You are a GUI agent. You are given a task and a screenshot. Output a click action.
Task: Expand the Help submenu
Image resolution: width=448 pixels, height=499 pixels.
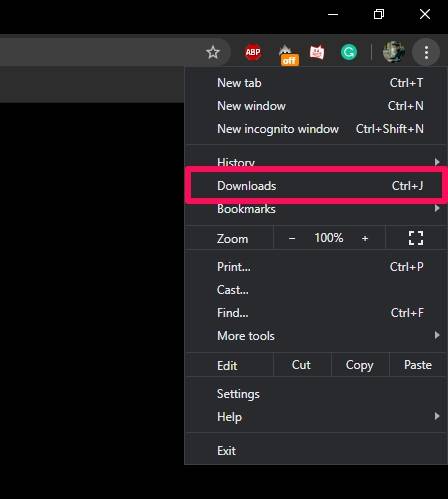pos(315,417)
